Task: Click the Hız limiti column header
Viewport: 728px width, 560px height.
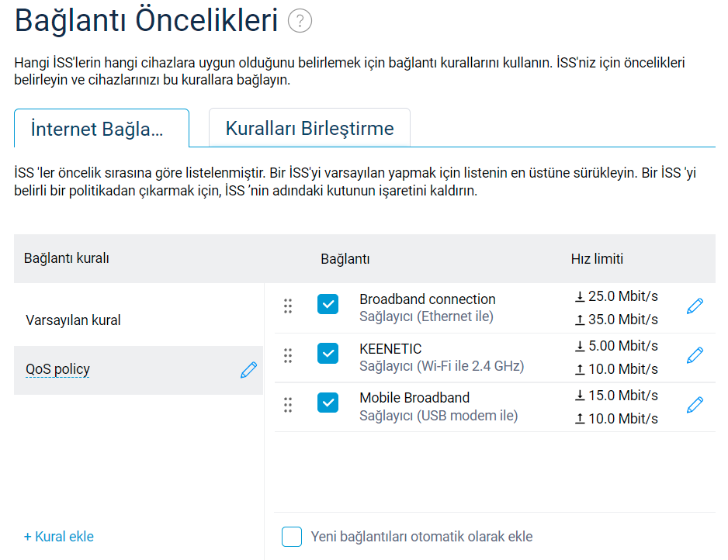Action: (597, 259)
